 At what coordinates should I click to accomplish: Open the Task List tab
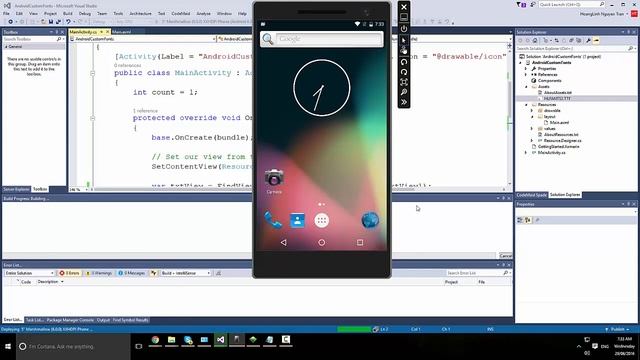pos(34,320)
